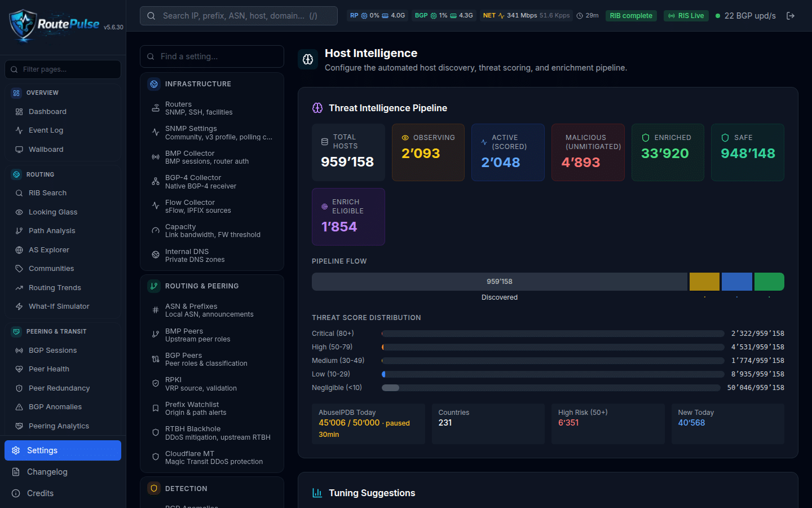Collapse the ROUTING sidebar section

click(x=63, y=174)
